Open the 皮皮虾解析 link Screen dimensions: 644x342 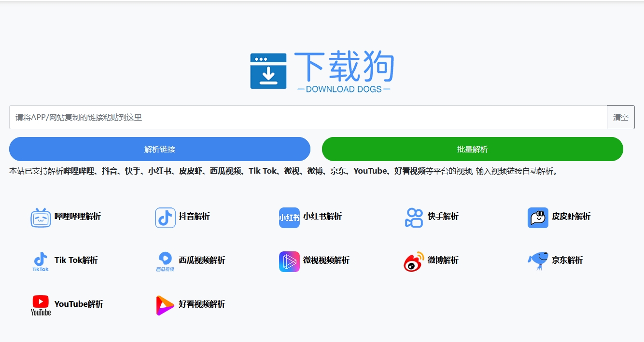click(571, 217)
